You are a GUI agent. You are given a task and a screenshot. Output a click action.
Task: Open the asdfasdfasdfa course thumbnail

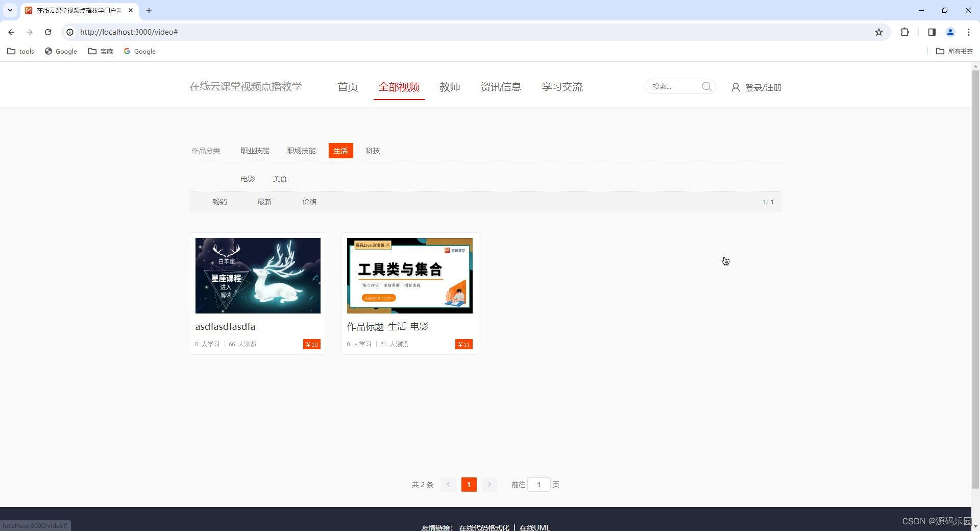point(258,276)
